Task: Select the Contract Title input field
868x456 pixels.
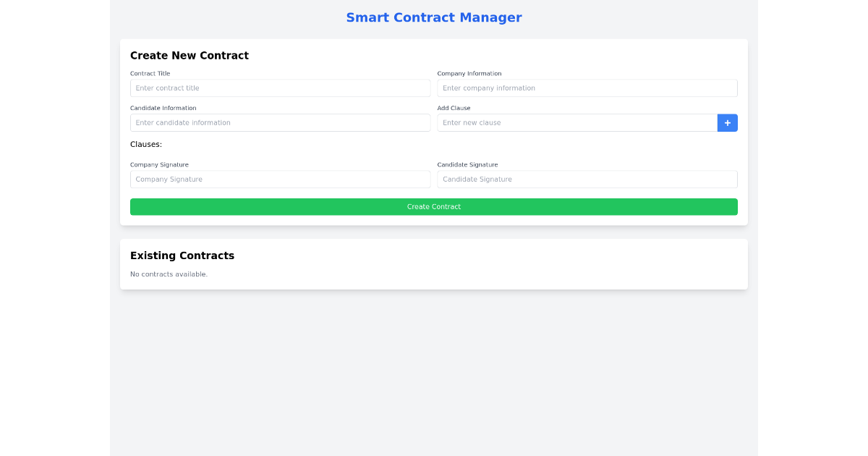Action: tap(280, 88)
